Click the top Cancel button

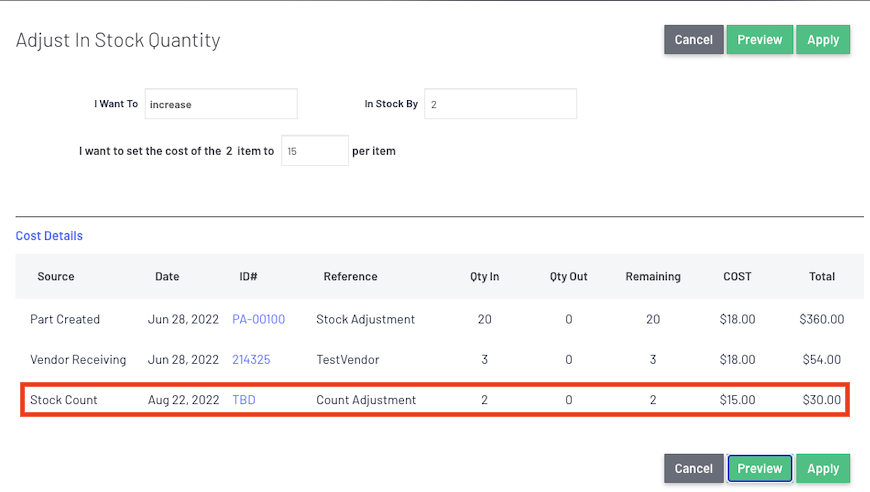[694, 39]
